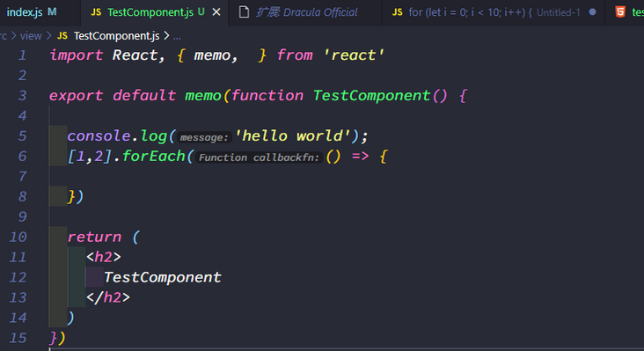Click the JS icon in the breadcrumb
Image resolution: width=644 pixels, height=351 pixels.
pyautogui.click(x=62, y=36)
